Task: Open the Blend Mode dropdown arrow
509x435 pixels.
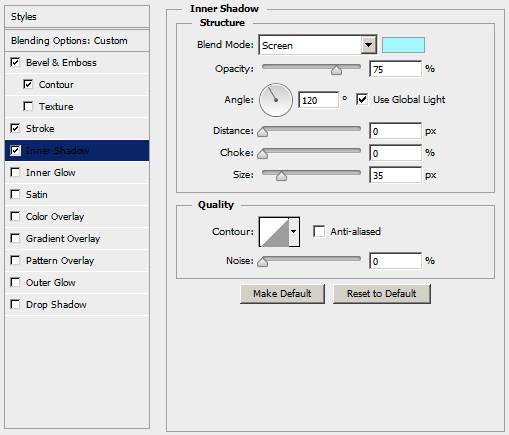Action: [368, 45]
